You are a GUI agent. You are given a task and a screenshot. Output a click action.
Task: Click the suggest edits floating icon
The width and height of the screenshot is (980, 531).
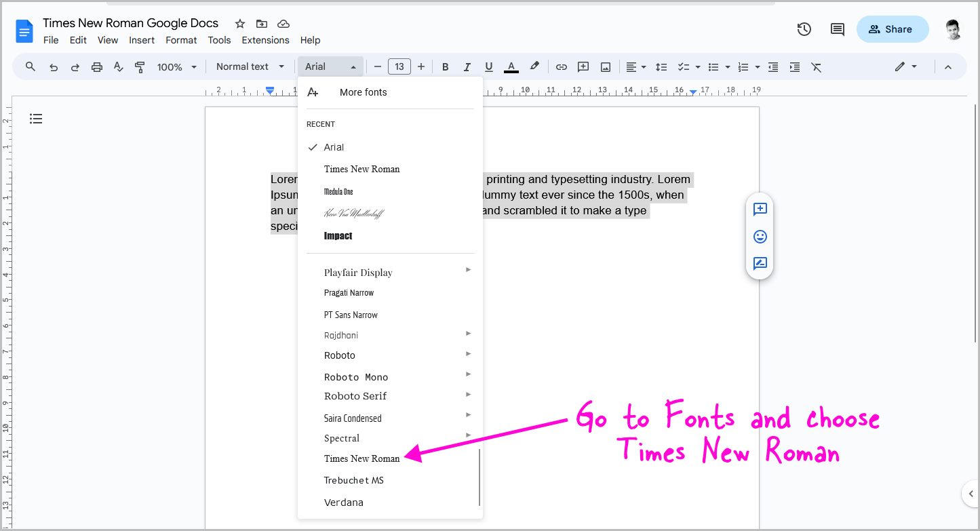tap(760, 264)
